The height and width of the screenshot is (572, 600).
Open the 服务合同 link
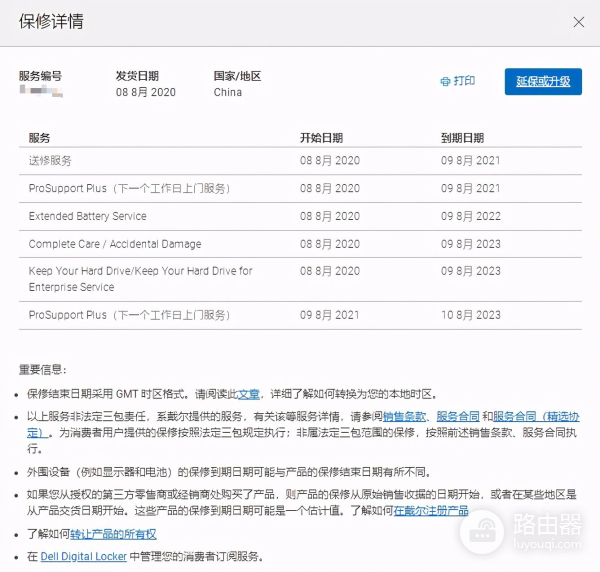point(458,417)
